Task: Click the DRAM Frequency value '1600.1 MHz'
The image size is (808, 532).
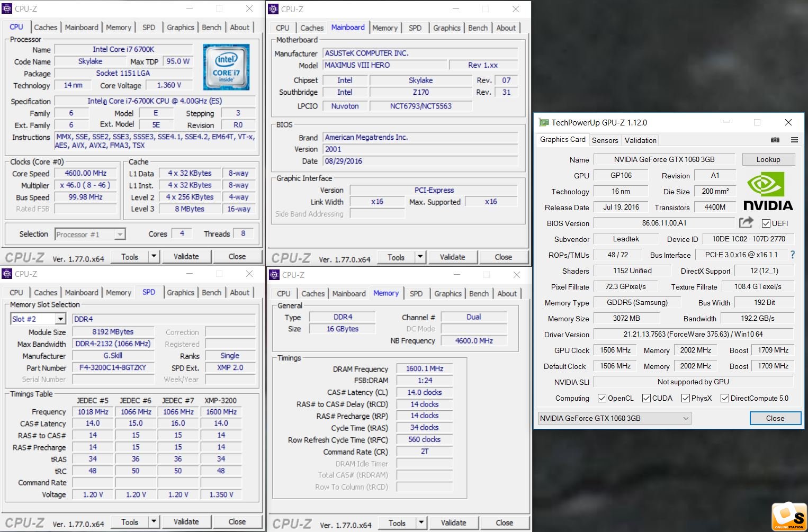Action: coord(425,368)
